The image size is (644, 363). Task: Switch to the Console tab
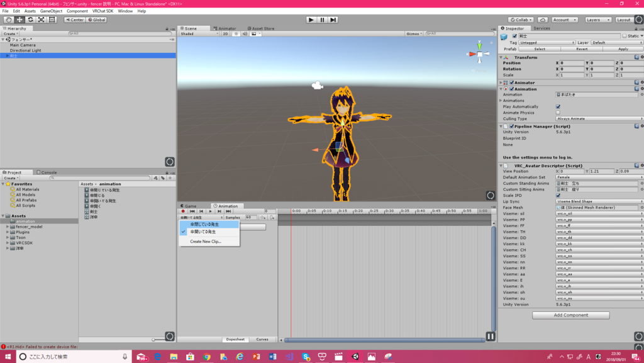coord(47,172)
